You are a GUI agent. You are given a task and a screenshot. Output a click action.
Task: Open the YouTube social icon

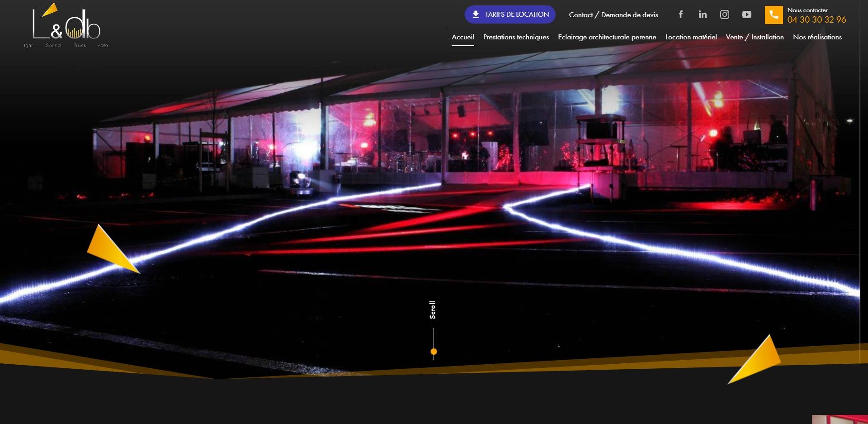(x=747, y=14)
